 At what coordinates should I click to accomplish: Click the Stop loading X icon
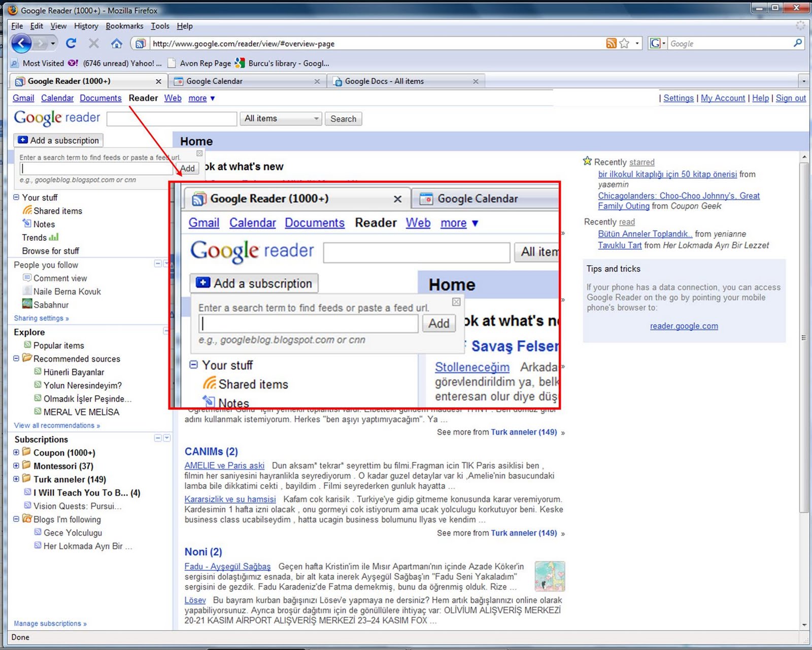tap(94, 44)
